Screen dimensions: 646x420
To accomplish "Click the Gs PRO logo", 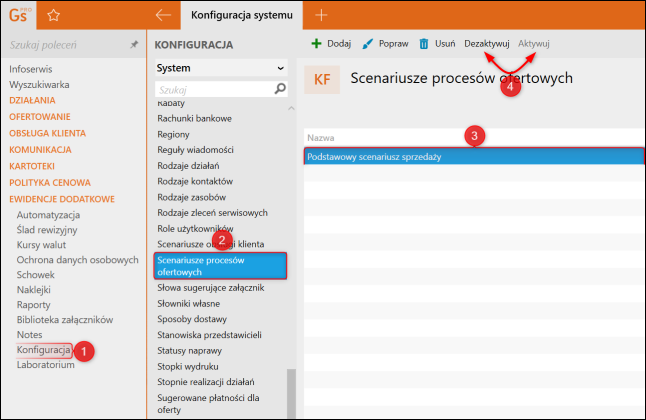I will tap(19, 15).
